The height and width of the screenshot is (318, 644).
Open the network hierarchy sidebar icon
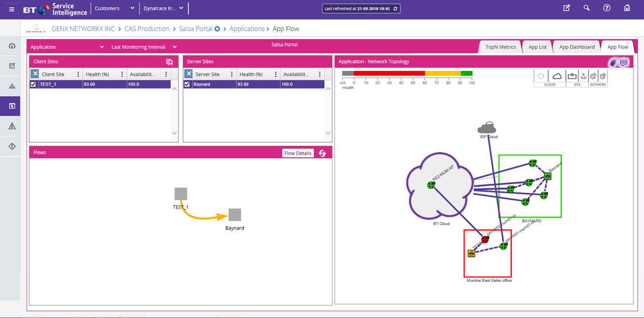(12, 86)
